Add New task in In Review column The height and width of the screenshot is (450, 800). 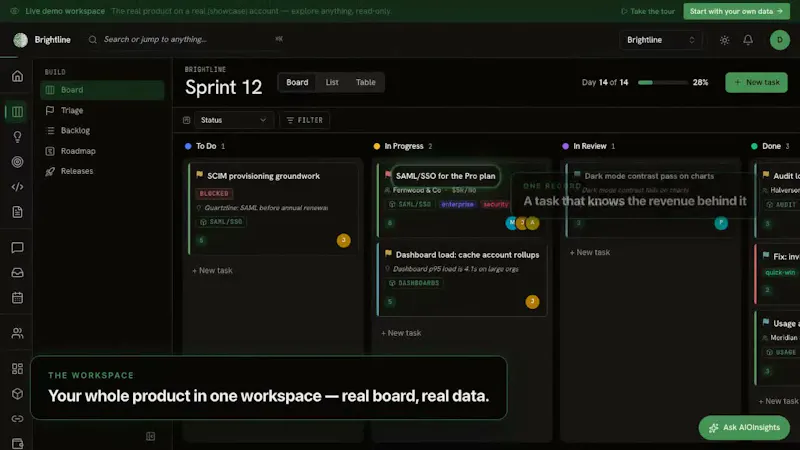(590, 252)
